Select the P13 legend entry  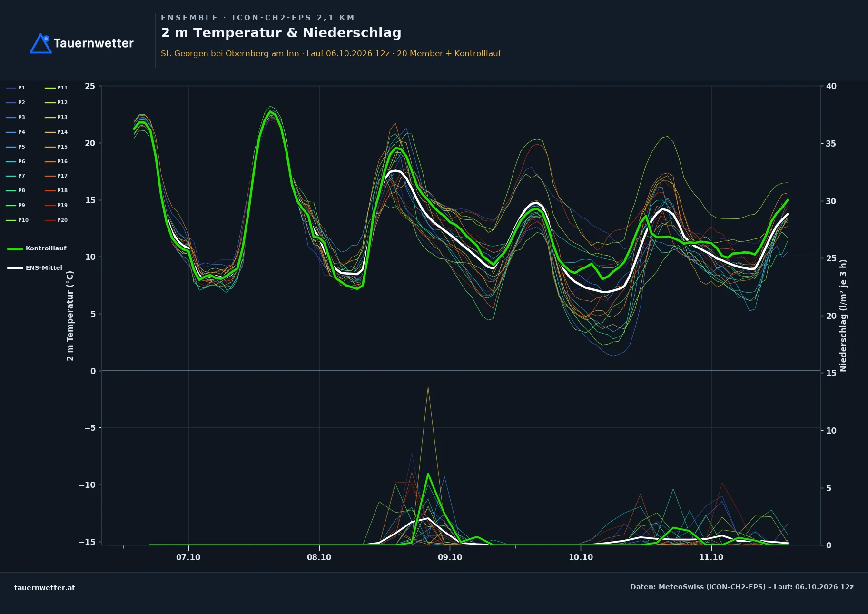click(x=56, y=117)
